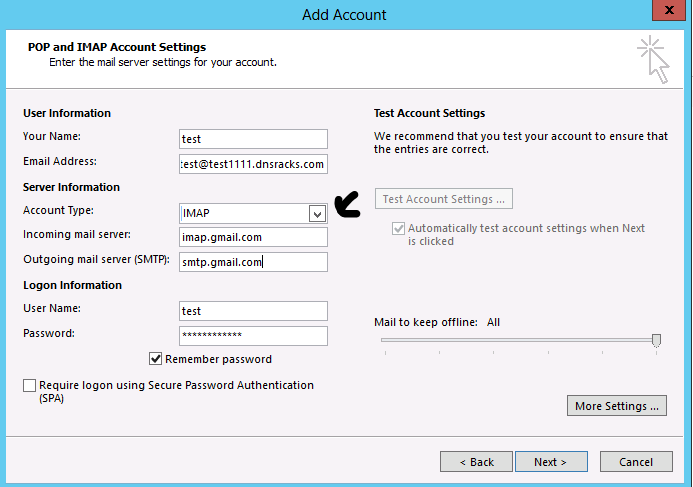Image resolution: width=693 pixels, height=487 pixels.
Task: Enable Require logon using Secure Password Authentication
Action: pos(30,385)
